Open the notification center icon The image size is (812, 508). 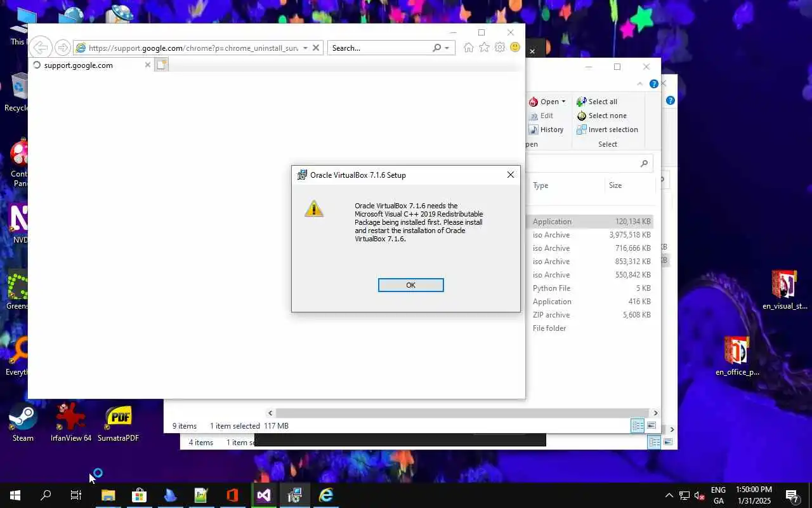pyautogui.click(x=793, y=495)
